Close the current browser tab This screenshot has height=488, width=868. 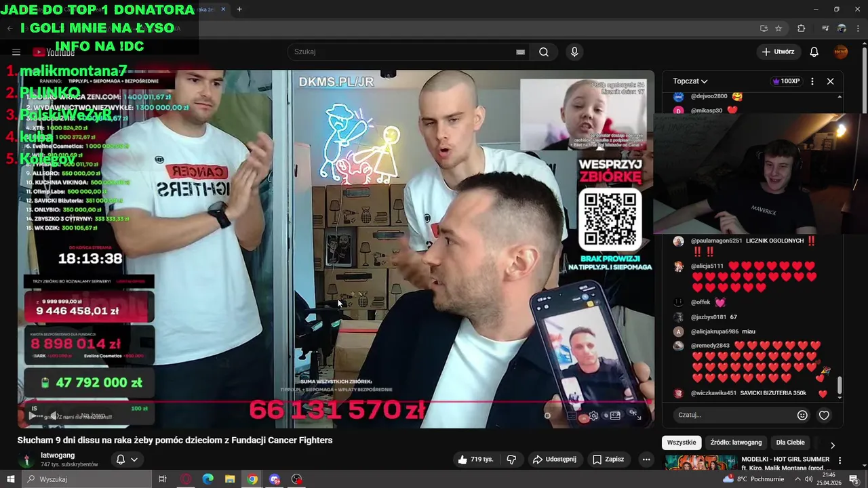coord(223,9)
